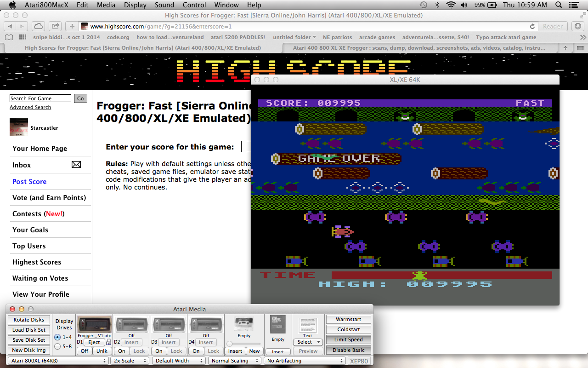588x368 pixels.
Task: Open the No Artifacting dropdown
Action: tap(305, 361)
